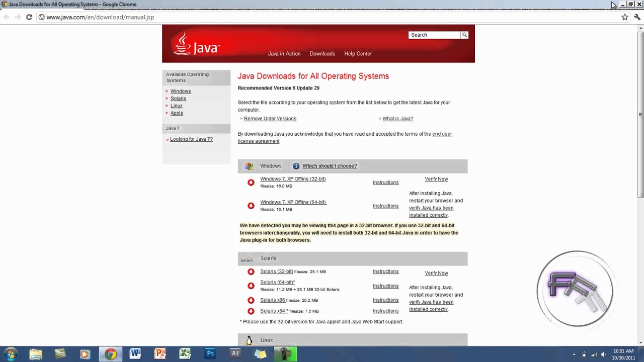Download the Solaris (32-bit) file
Screen dimensions: 644x362
pos(277,271)
